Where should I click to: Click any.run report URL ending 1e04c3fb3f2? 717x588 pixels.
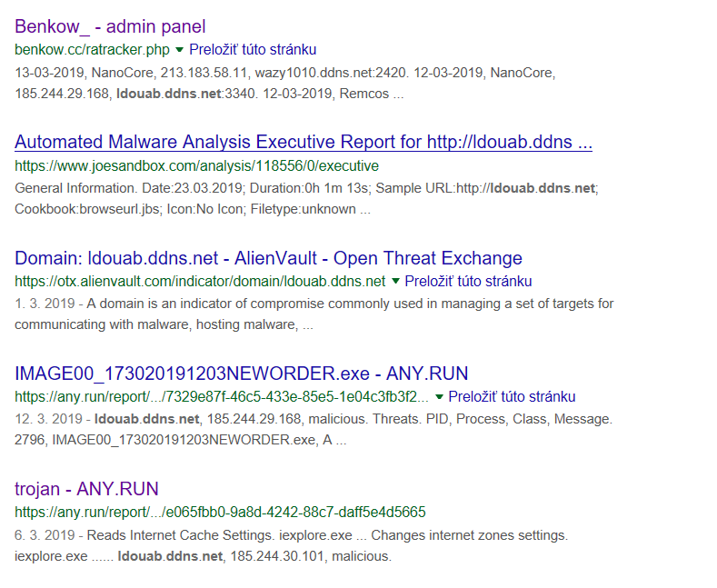tap(222, 396)
